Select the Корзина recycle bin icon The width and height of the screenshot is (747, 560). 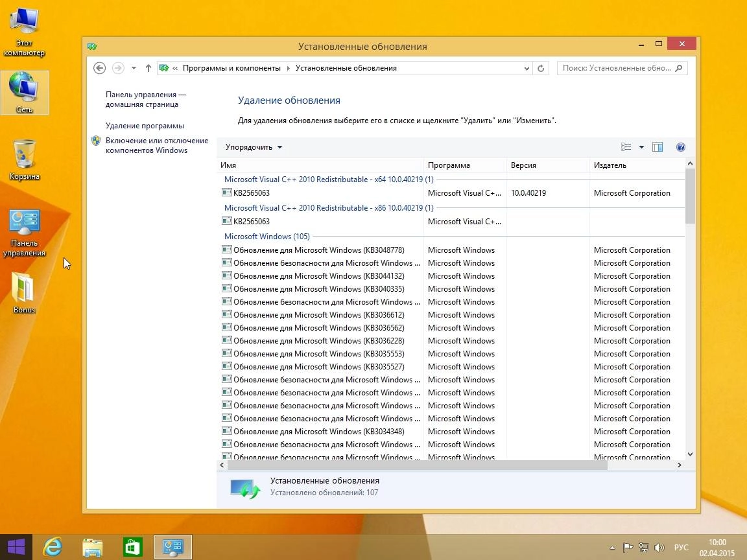coord(24,159)
